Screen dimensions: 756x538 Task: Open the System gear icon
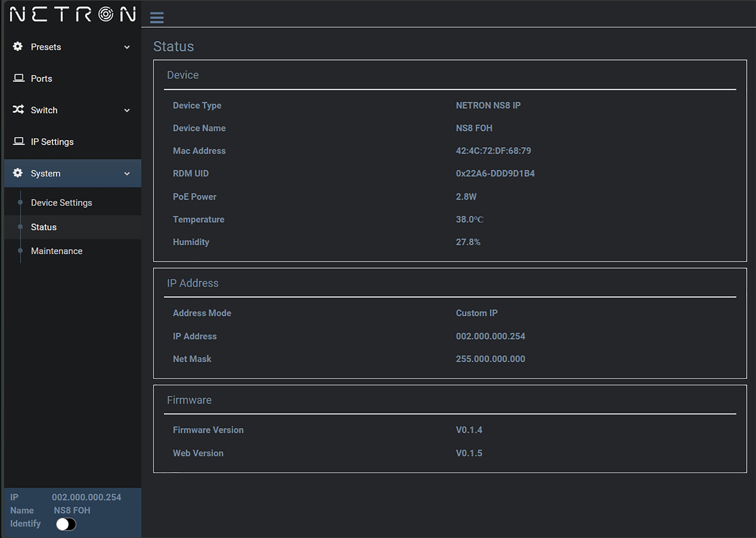17,172
